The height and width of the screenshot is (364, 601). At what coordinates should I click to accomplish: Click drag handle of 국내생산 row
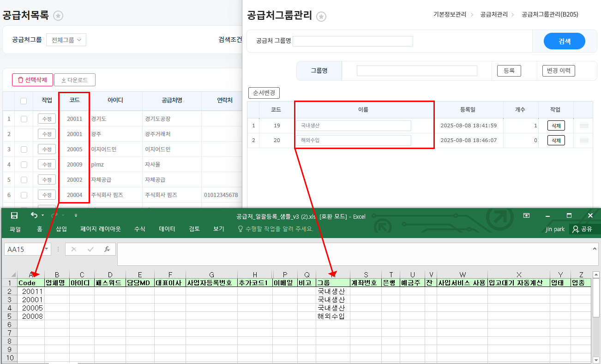584,126
